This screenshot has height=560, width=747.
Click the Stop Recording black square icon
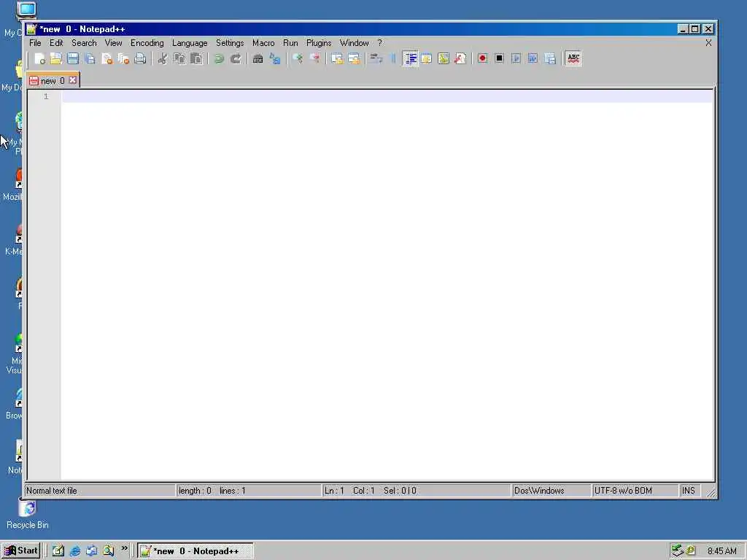pos(499,58)
